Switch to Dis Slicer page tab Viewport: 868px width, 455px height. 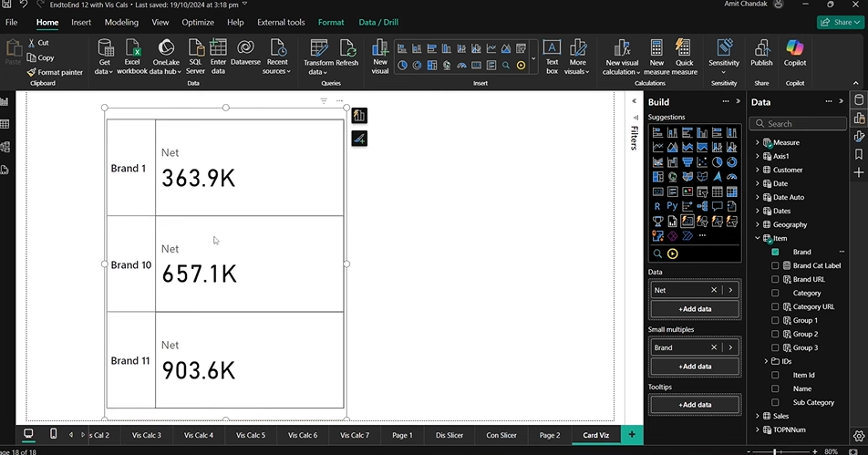[x=449, y=435]
